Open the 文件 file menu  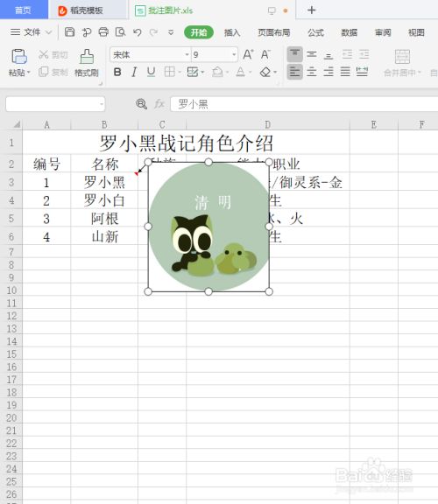tap(31, 32)
